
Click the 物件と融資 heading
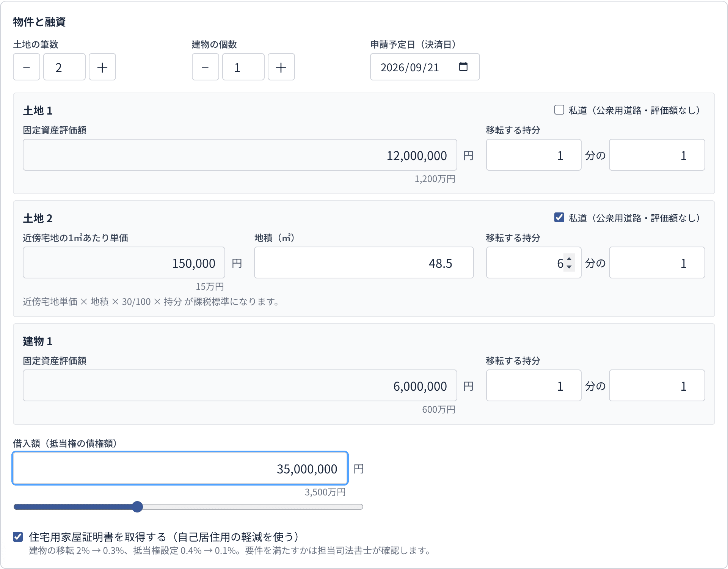[39, 22]
